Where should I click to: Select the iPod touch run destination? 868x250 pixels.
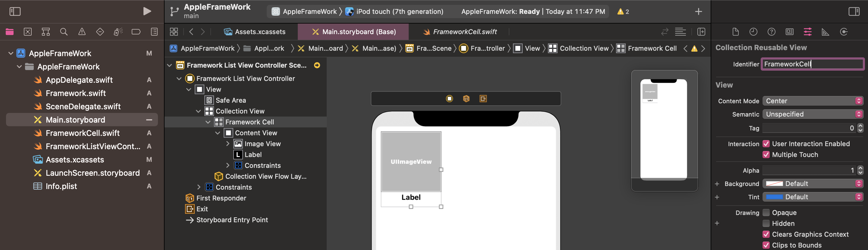click(x=394, y=12)
